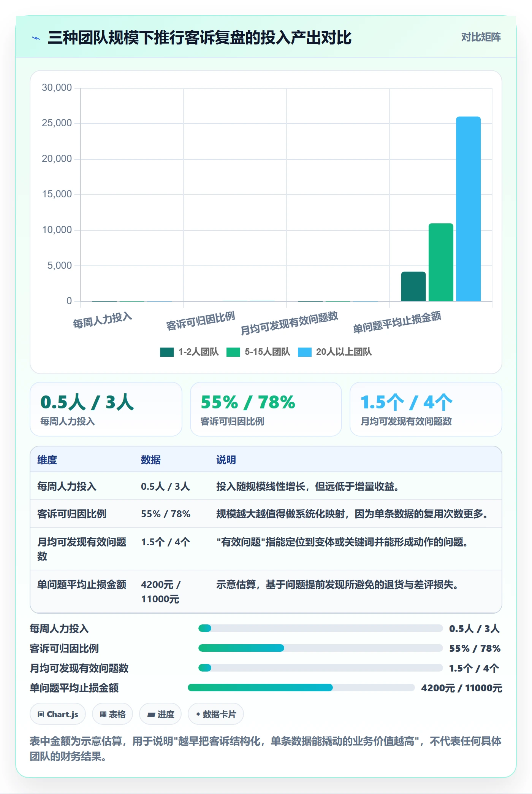532x794 pixels.
Task: Click the 月均可发现有效问题数 progress bar
Action: [320, 668]
